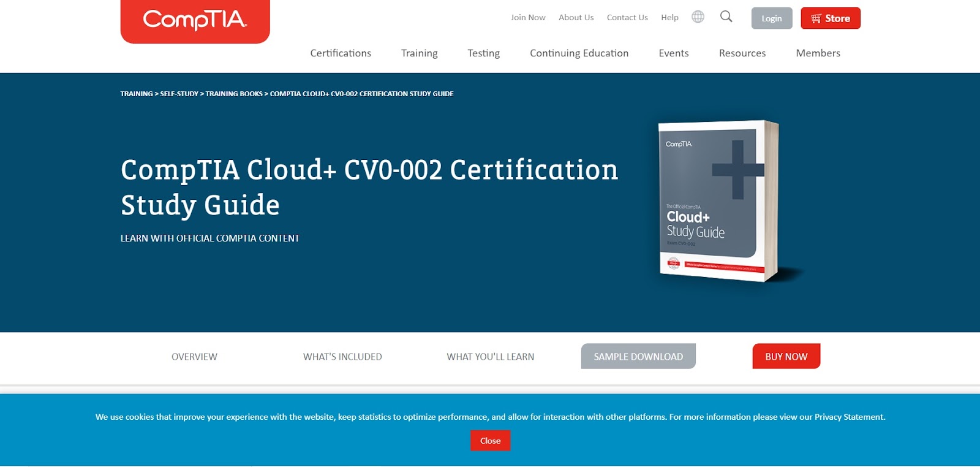Open the Privacy Statement link
The width and height of the screenshot is (980, 467).
coord(850,417)
